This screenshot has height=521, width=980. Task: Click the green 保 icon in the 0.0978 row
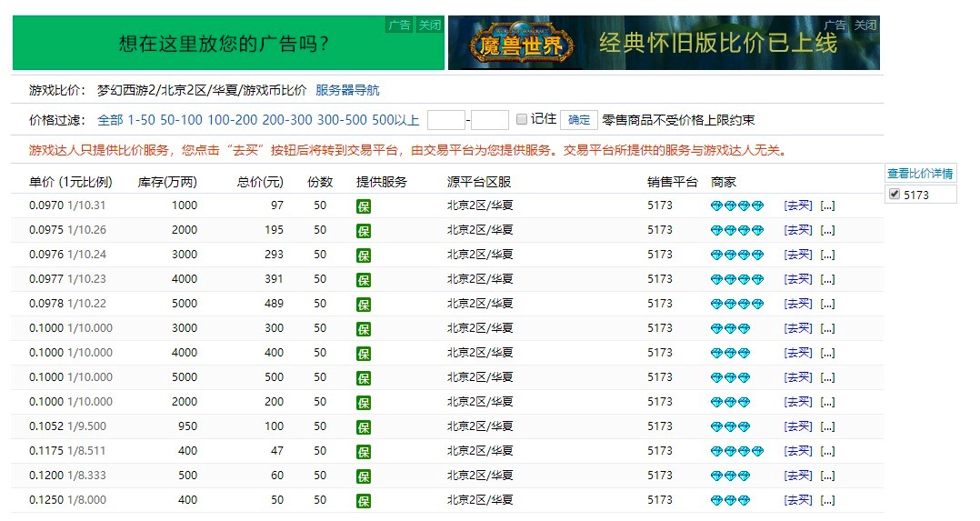364,305
